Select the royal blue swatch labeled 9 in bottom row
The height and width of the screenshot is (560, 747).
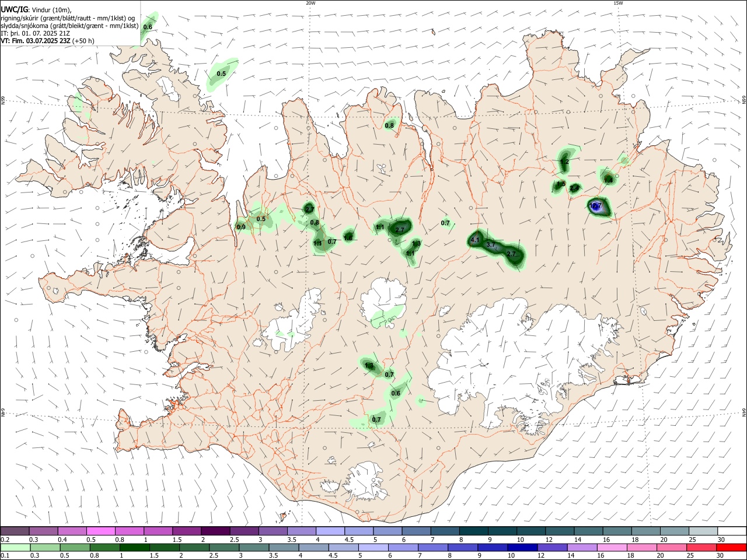tap(493, 548)
